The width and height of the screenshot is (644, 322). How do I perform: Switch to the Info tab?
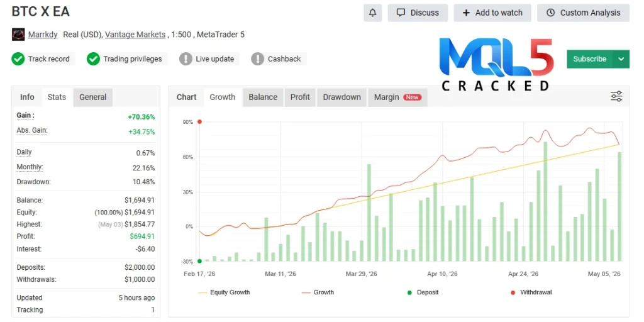[x=27, y=97]
